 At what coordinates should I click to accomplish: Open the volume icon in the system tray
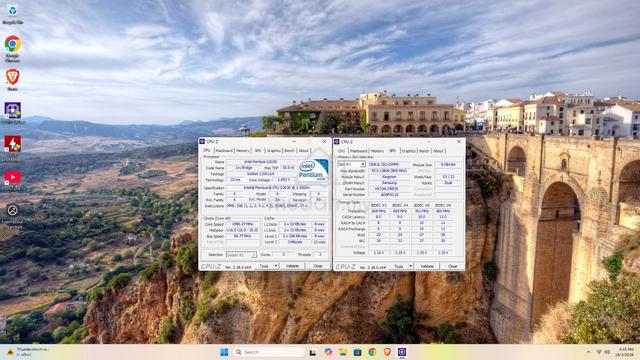[x=607, y=352]
